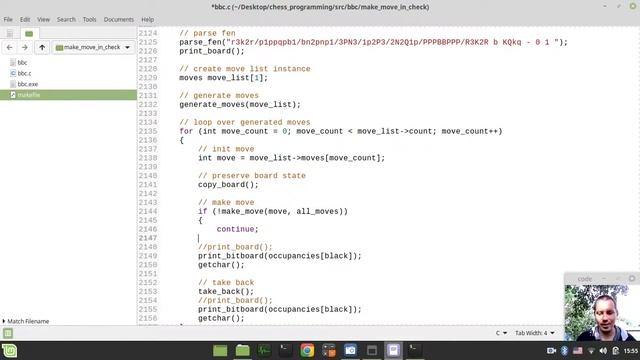Image resolution: width=640 pixels, height=360 pixels.
Task: Switch to the Documents side pane tab
Action: click(10, 33)
